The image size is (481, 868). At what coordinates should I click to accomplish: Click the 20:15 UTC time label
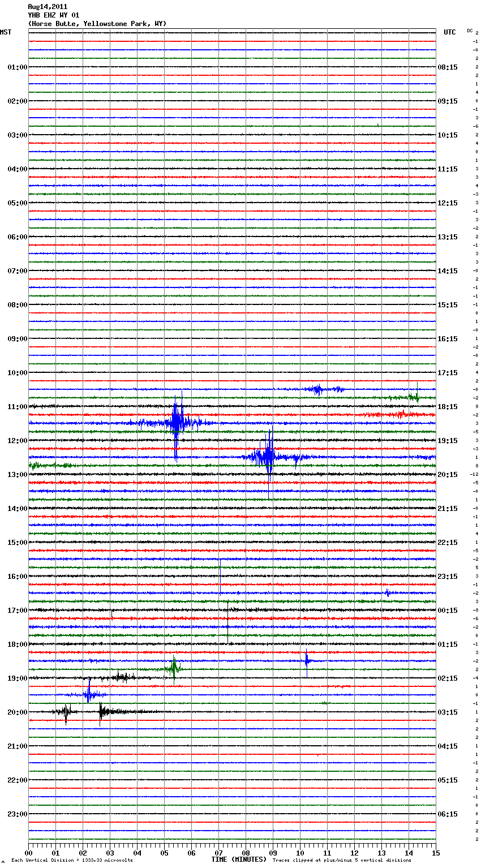[x=448, y=475]
